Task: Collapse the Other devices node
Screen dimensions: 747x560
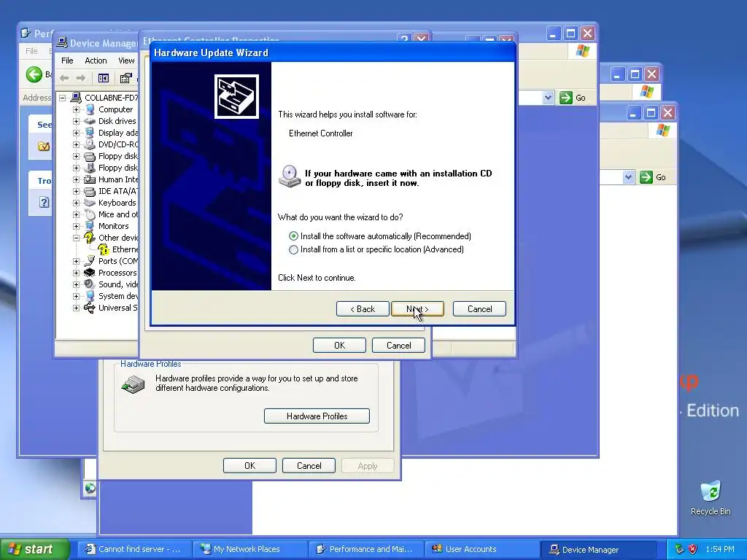Action: pyautogui.click(x=76, y=238)
